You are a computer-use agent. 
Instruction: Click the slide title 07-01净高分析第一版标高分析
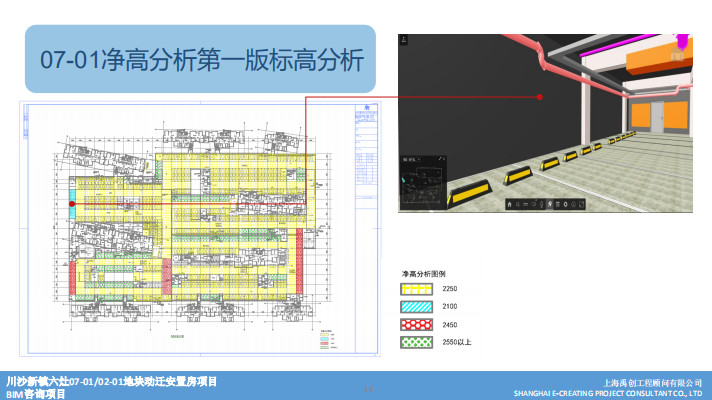coord(201,59)
